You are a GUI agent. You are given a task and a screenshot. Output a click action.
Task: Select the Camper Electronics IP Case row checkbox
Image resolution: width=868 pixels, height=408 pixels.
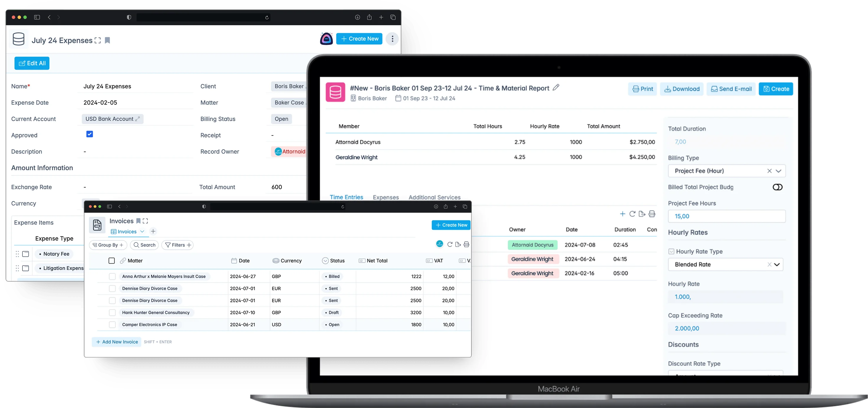pos(112,324)
